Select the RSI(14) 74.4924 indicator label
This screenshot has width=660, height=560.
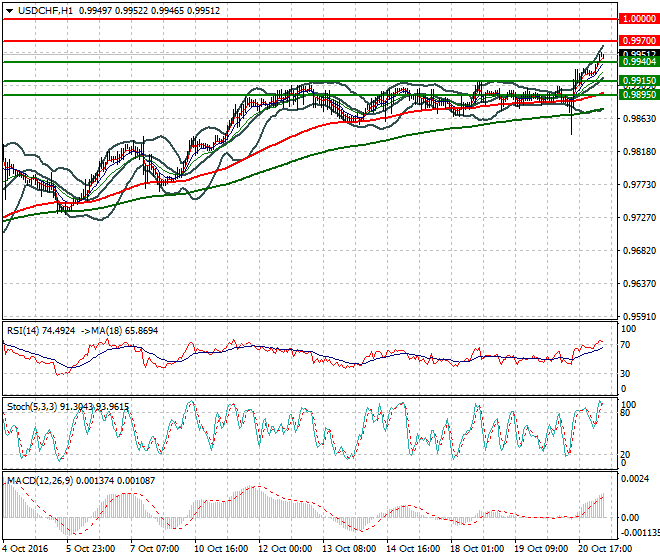[41, 331]
